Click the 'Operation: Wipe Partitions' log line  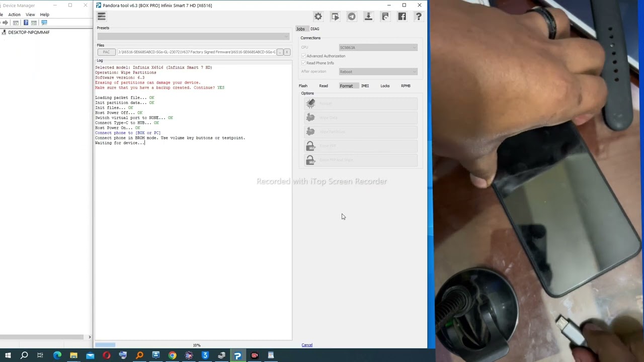tap(126, 72)
